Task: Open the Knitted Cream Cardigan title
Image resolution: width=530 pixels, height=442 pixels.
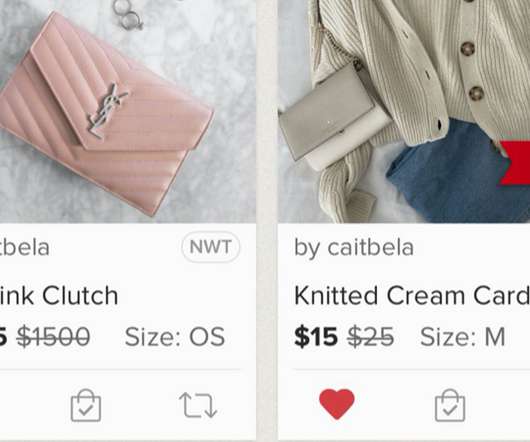Action: [x=412, y=295]
